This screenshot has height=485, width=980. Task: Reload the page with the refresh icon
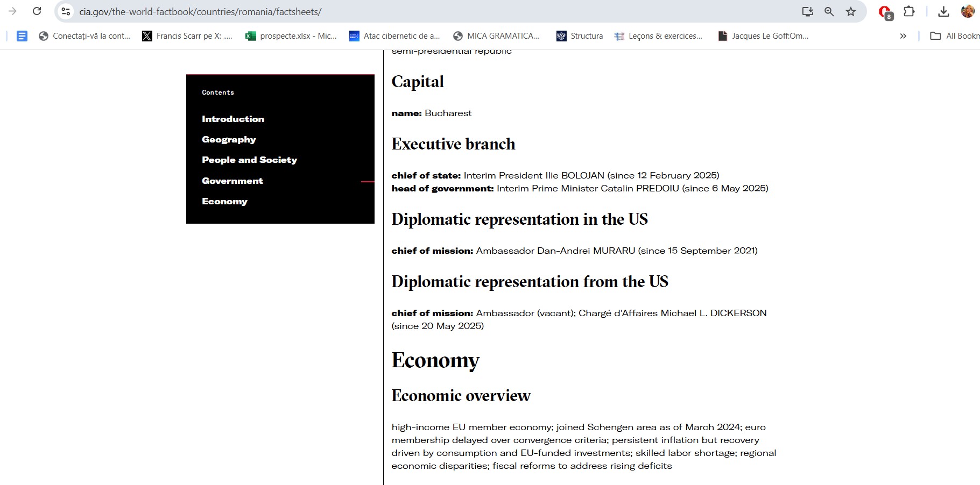coord(37,11)
